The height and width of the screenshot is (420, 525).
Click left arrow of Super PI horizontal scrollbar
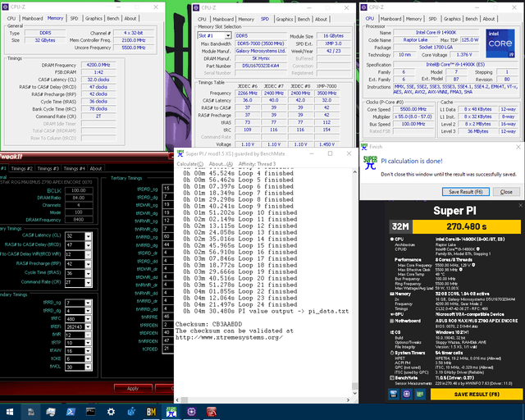click(x=177, y=400)
